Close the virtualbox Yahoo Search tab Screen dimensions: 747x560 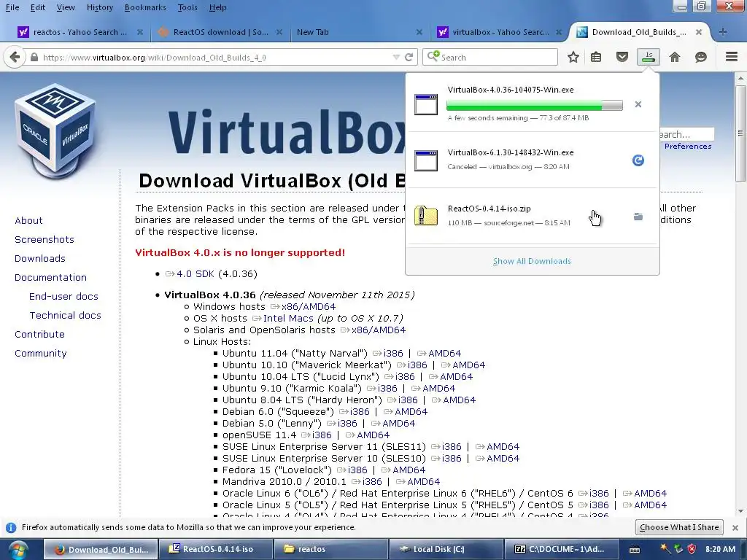pyautogui.click(x=558, y=32)
